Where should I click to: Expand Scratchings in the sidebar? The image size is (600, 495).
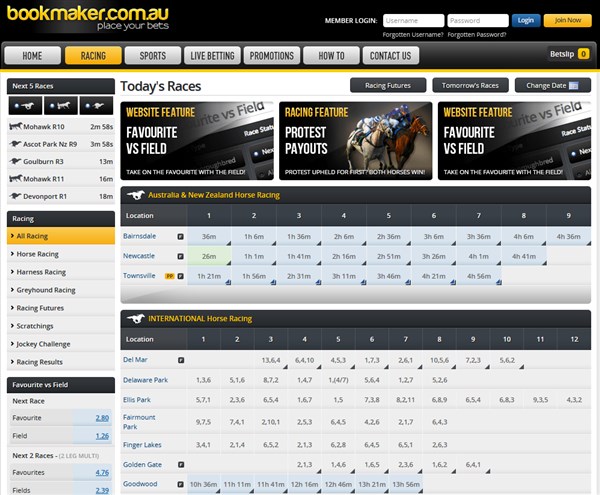pos(61,326)
